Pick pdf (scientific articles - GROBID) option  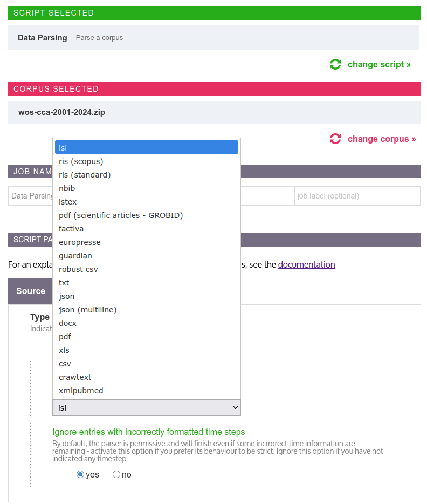[121, 215]
